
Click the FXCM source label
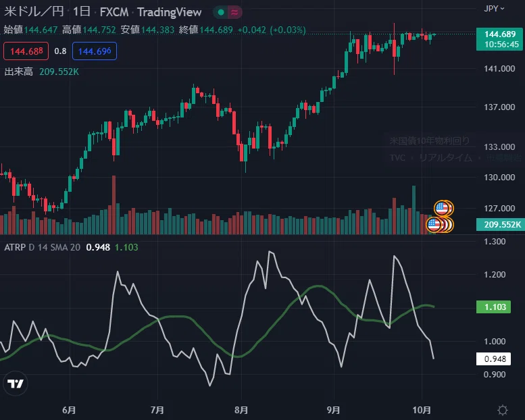114,12
